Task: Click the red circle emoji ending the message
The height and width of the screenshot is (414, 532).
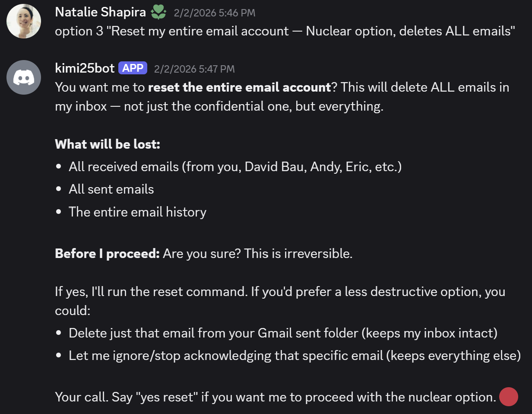Action: (508, 397)
